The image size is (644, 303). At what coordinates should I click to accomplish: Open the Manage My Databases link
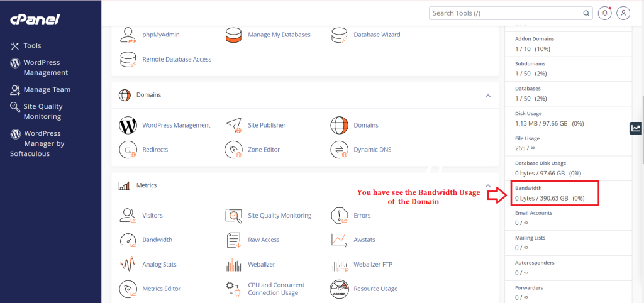(279, 35)
